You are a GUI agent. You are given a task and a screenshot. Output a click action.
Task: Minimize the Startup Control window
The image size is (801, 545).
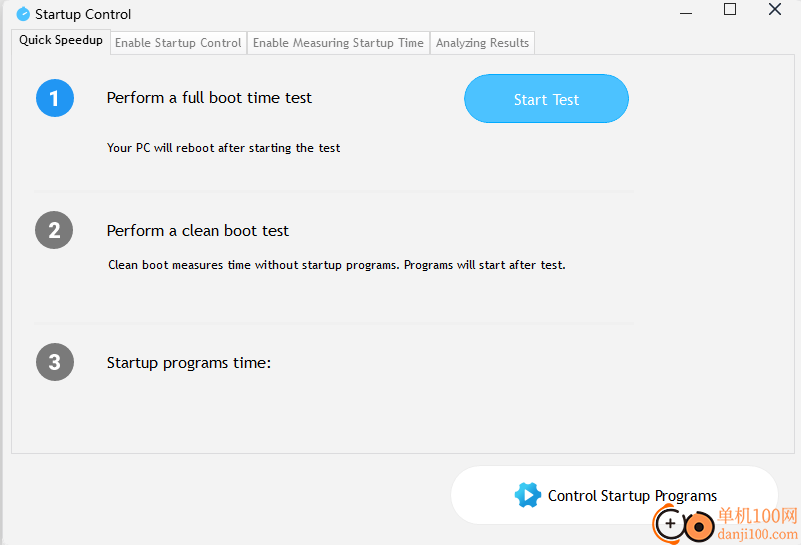click(686, 12)
